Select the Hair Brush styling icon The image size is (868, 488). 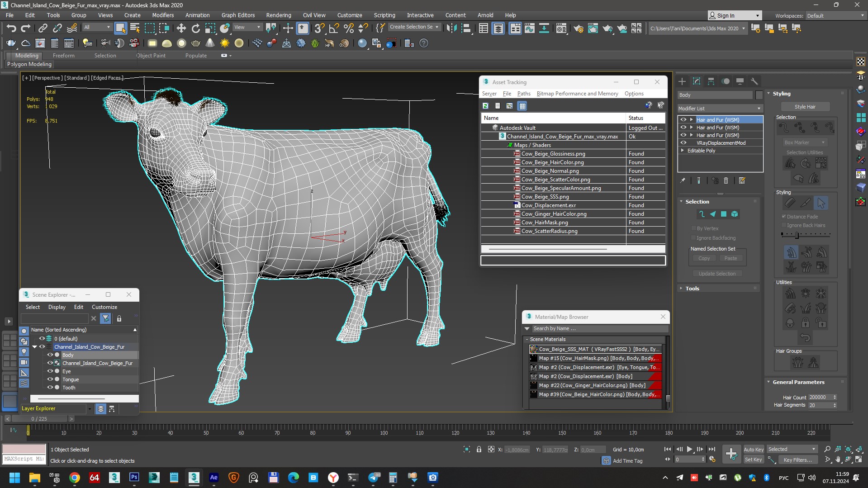[790, 203]
